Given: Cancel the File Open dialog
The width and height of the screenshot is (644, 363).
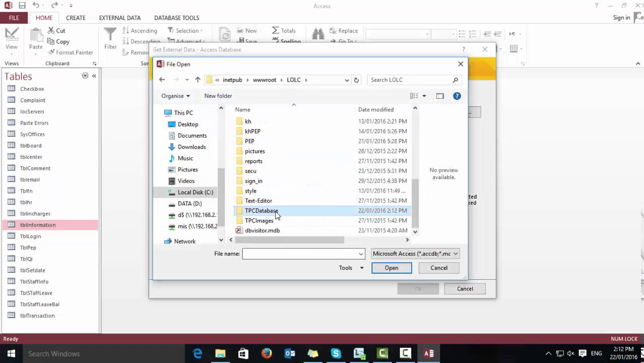Looking at the screenshot, I should 439,268.
